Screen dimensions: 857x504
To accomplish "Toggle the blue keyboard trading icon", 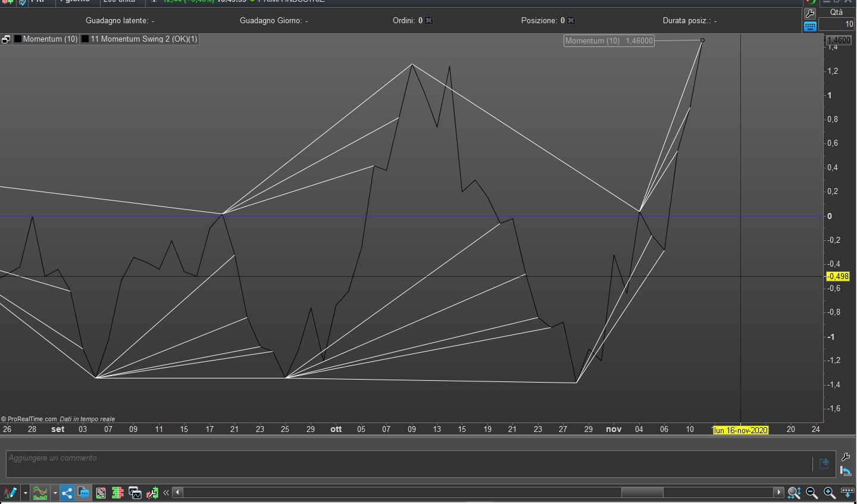I will coord(810,26).
